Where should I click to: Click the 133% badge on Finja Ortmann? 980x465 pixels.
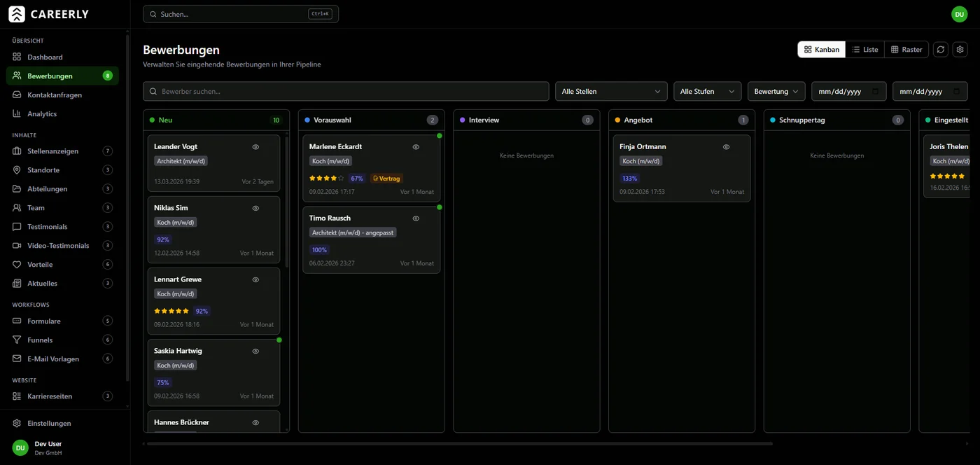tap(629, 179)
